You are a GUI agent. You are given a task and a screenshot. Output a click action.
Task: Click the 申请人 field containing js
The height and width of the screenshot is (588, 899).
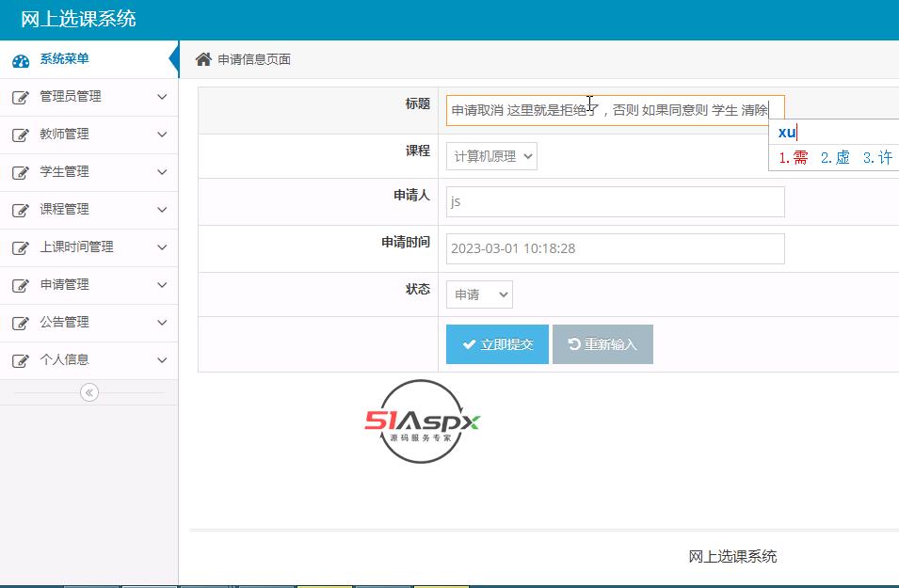tap(616, 201)
